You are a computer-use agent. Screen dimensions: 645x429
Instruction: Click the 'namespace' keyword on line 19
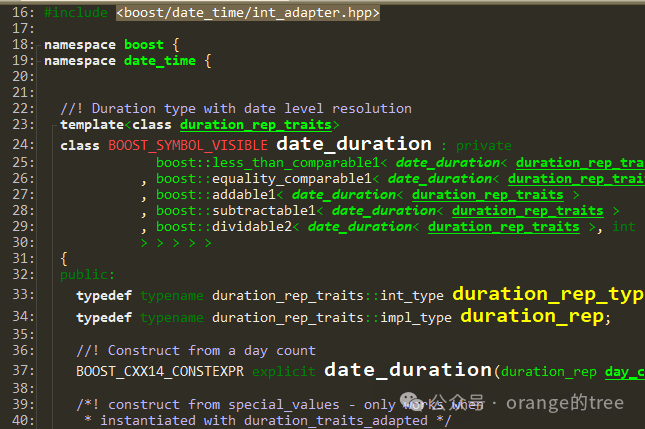(x=80, y=61)
